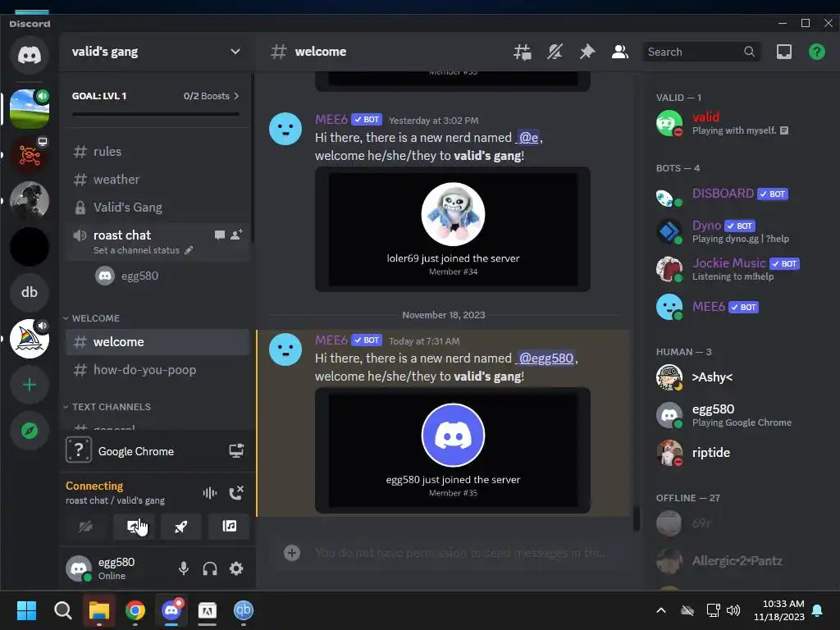This screenshot has width=840, height=630.
Task: Click the @egg580 mention in message
Action: point(546,358)
